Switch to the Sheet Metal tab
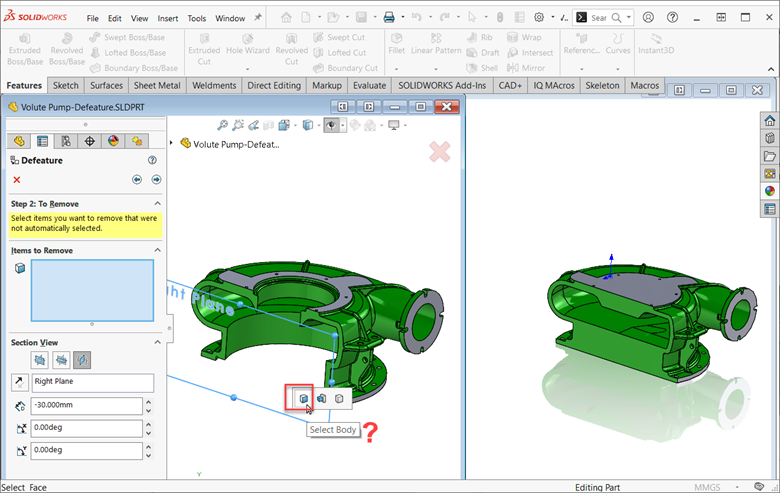780x493 pixels. (x=157, y=86)
